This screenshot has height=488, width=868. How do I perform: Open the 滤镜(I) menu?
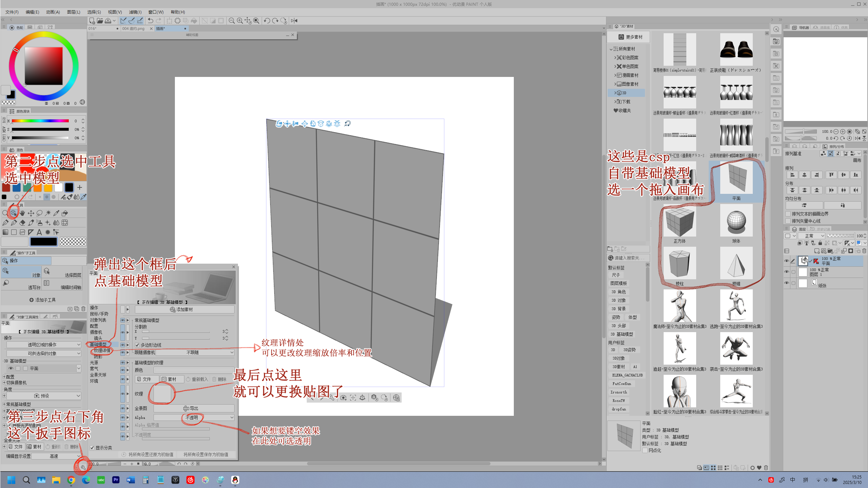[135, 12]
